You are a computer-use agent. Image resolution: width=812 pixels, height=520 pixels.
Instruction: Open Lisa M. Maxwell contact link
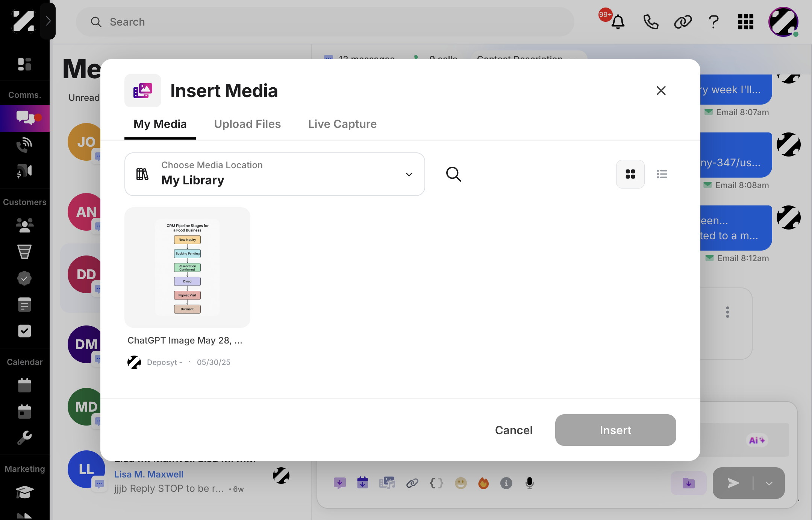(x=149, y=474)
